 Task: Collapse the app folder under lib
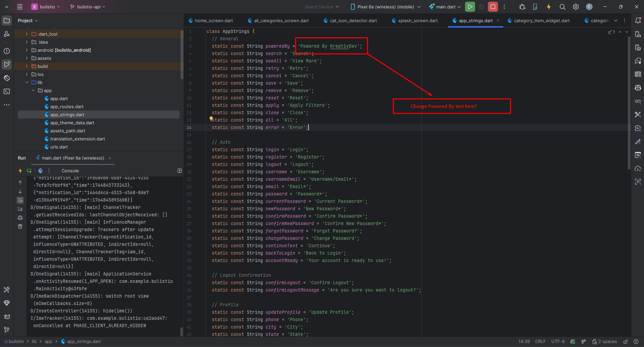pos(33,90)
